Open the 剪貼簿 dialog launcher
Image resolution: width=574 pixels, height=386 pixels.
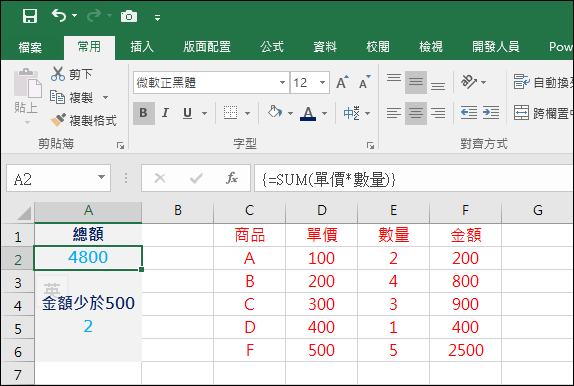(x=120, y=146)
